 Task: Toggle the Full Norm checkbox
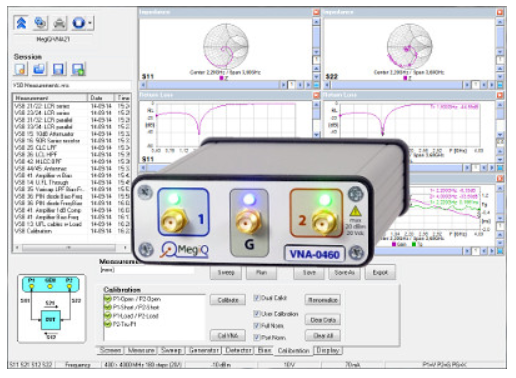coord(256,326)
